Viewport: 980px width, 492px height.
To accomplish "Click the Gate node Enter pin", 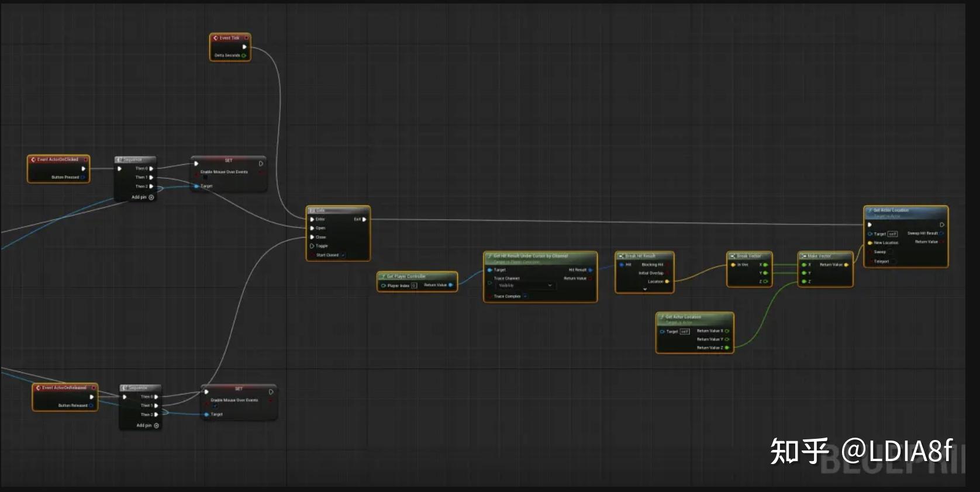I will pyautogui.click(x=312, y=219).
